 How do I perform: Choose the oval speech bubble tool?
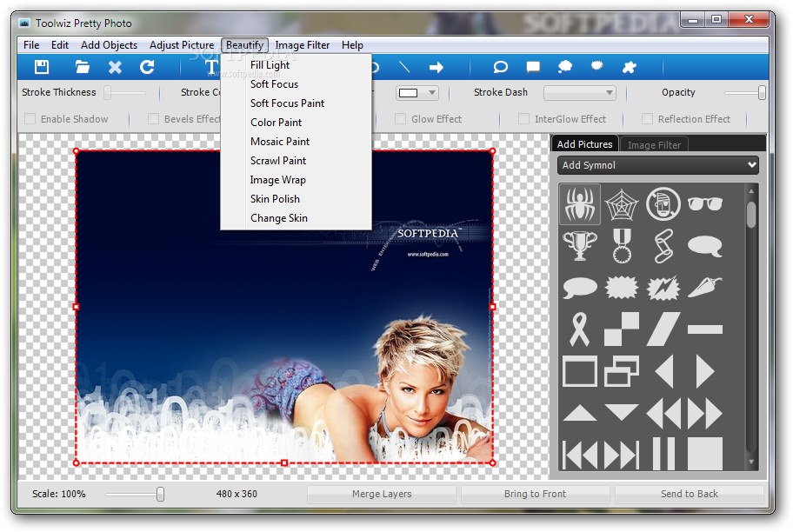coord(500,67)
